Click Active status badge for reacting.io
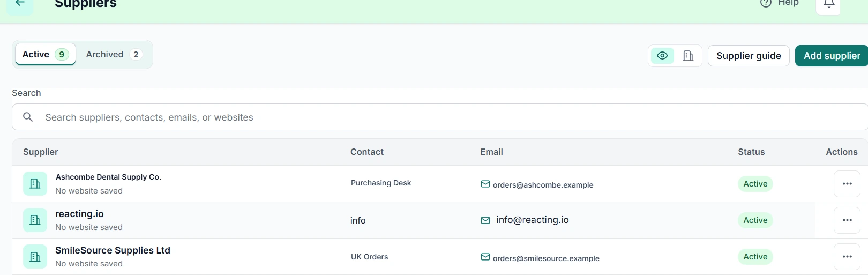868x275 pixels. click(755, 220)
